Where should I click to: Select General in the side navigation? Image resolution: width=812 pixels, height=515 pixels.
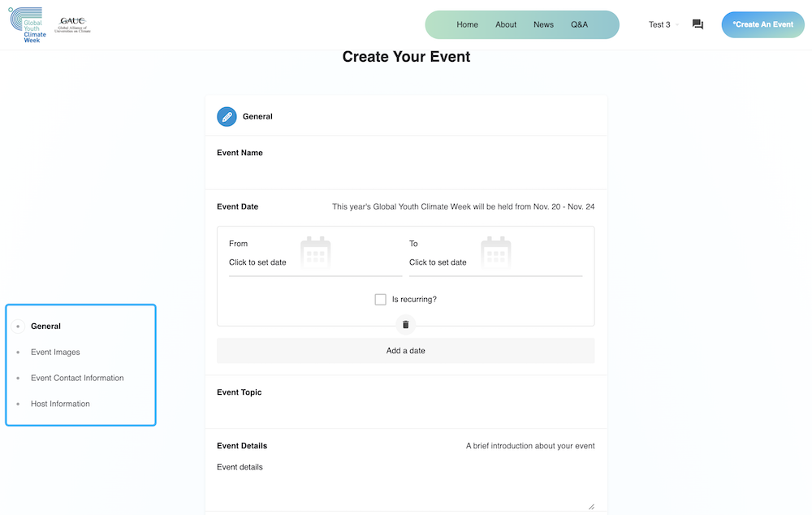tap(45, 327)
